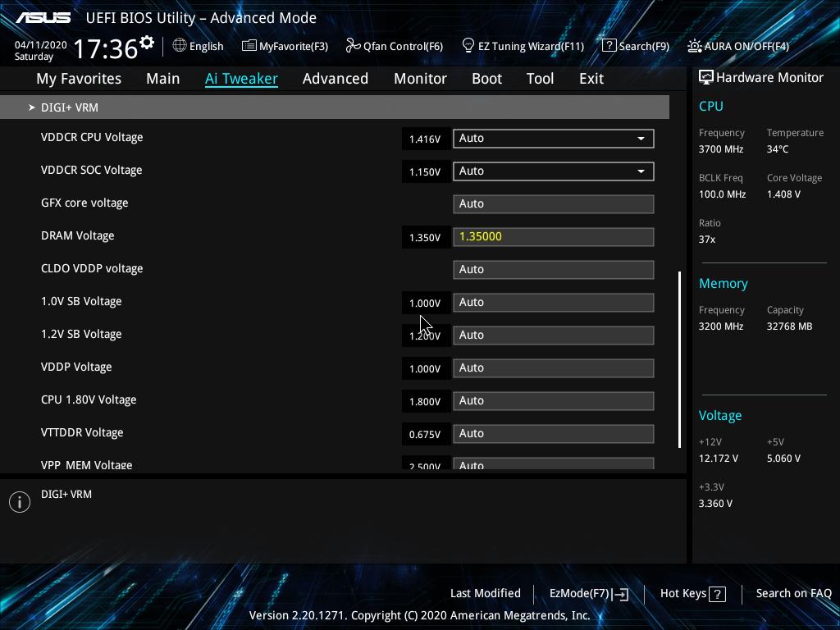Select the CPU 1.80V Voltage label

click(x=89, y=399)
